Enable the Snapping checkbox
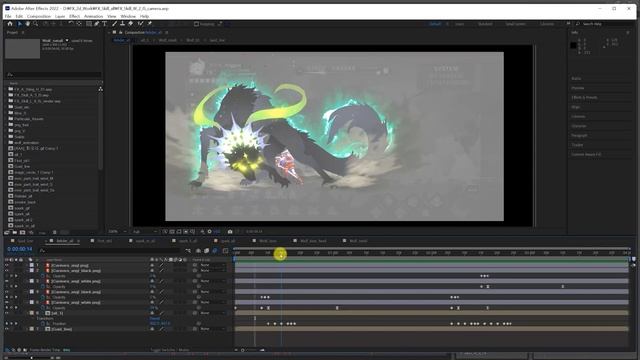The height and width of the screenshot is (360, 640). tap(196, 24)
